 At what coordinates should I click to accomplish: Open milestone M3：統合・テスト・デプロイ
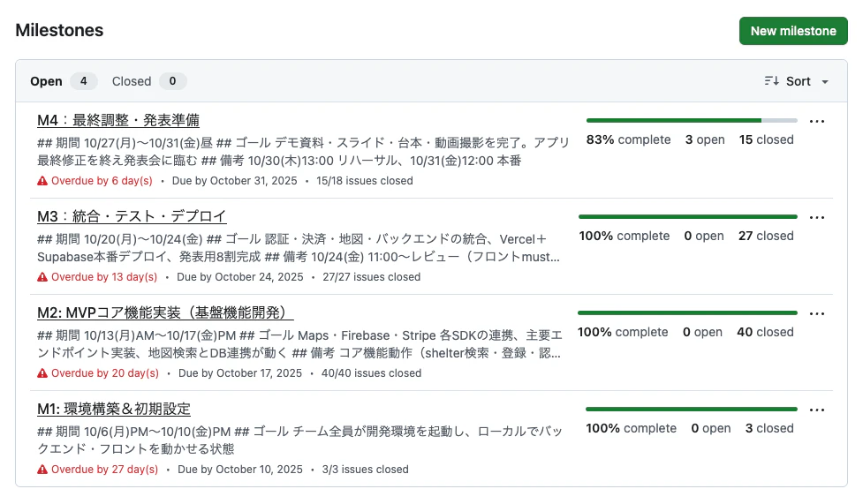point(132,216)
